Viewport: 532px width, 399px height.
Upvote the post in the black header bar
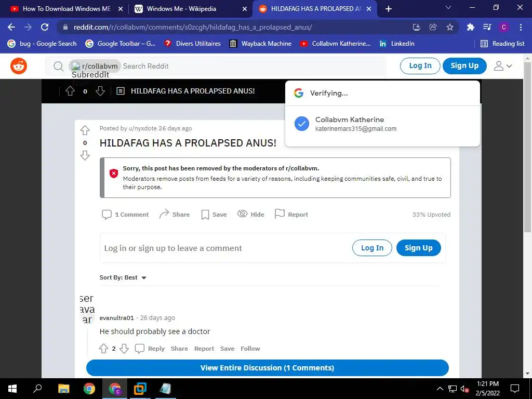(70, 91)
